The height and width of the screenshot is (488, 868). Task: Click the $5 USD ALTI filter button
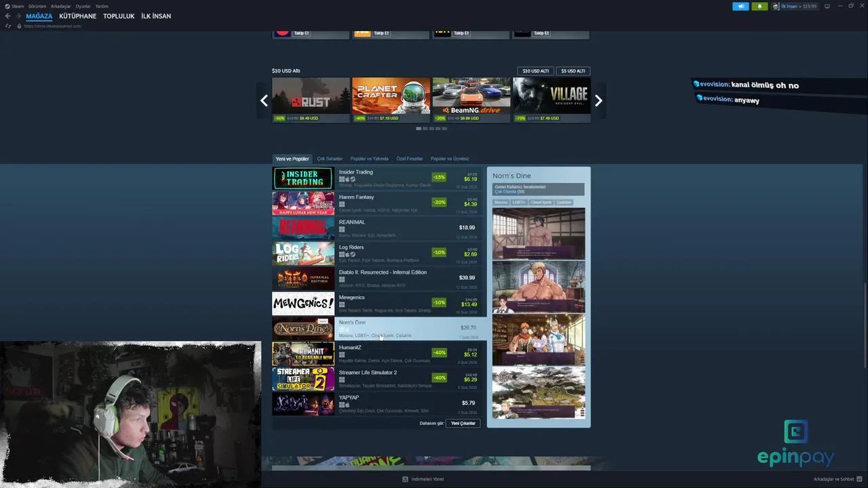tap(573, 70)
